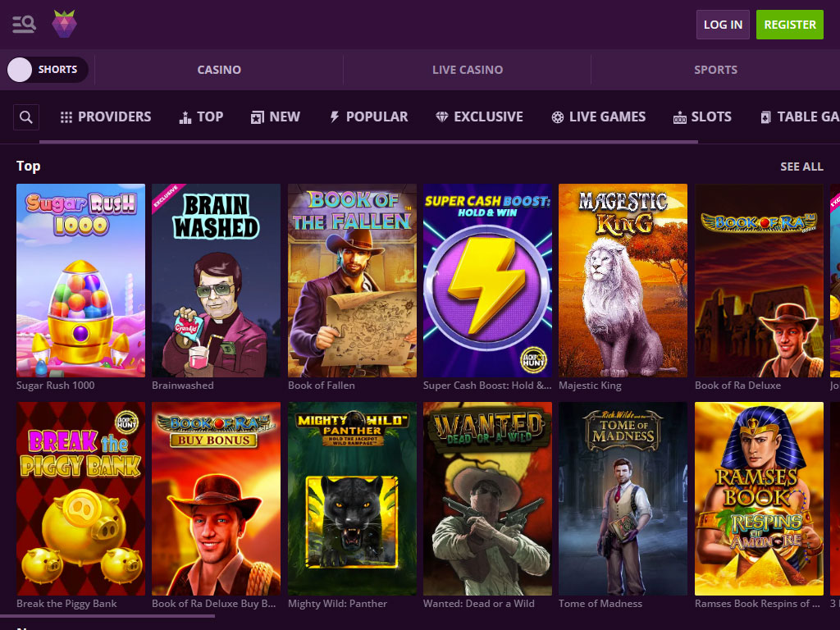
Task: Open the Brainwashed game thumbnail
Action: pyautogui.click(x=216, y=281)
